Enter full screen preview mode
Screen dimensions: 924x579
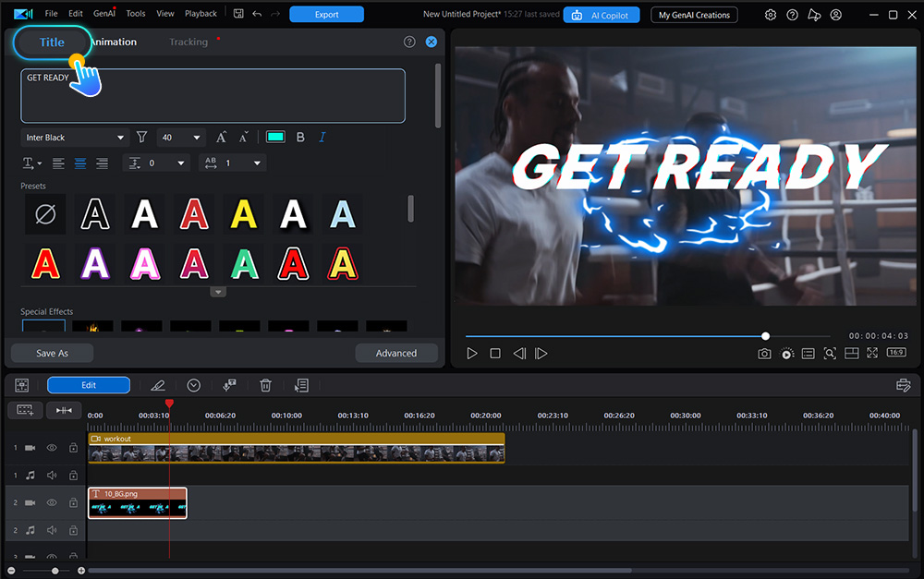(x=871, y=353)
